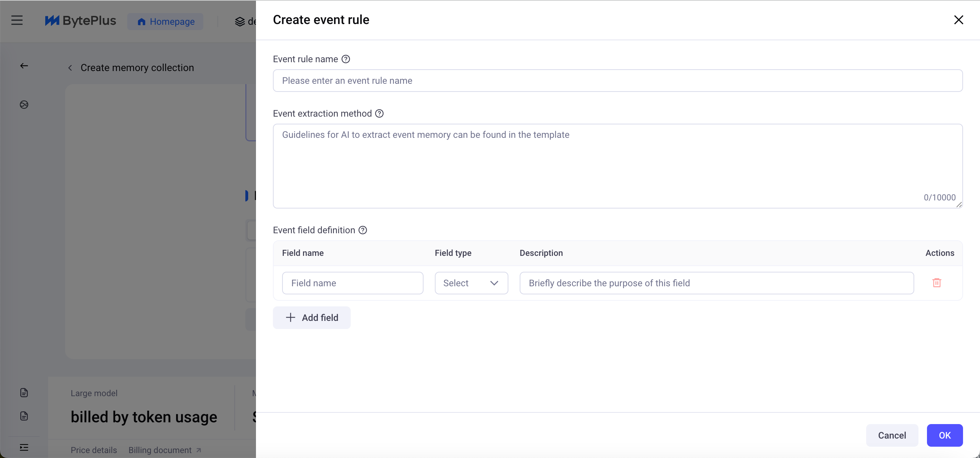The height and width of the screenshot is (458, 980).
Task: Click upper document icon in left sidebar
Action: point(24,393)
